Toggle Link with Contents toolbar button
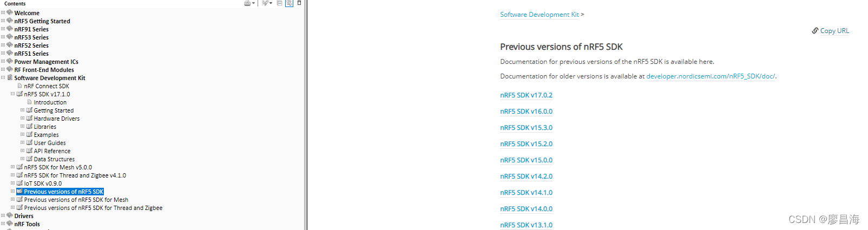Screen dimensions: 868x230 289,3
